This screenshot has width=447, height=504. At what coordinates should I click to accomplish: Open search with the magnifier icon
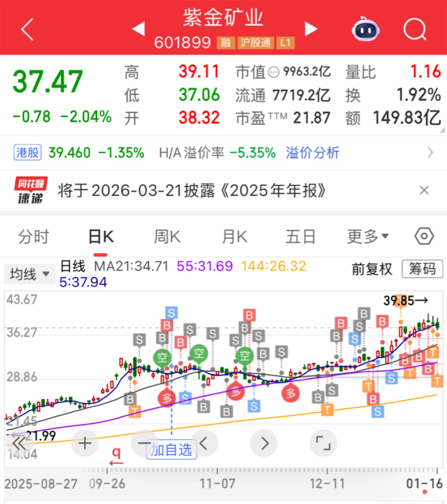pos(415,29)
